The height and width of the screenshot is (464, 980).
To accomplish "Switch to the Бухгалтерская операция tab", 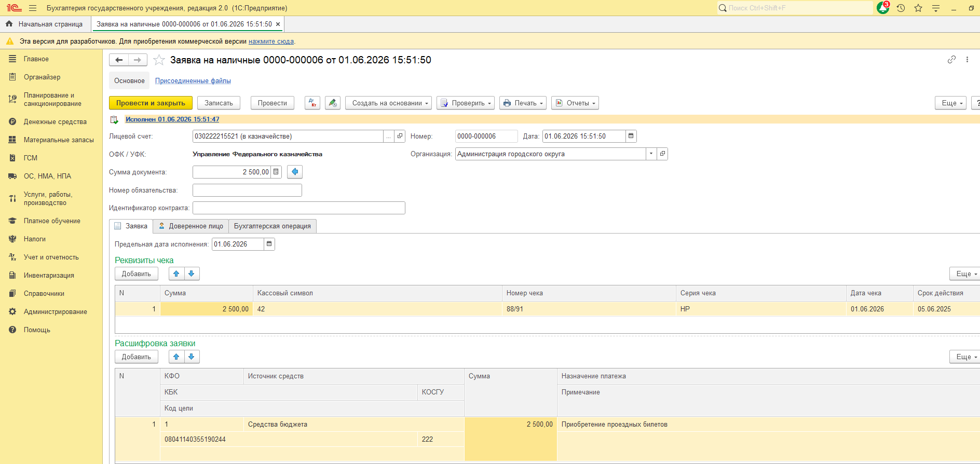I will point(273,226).
